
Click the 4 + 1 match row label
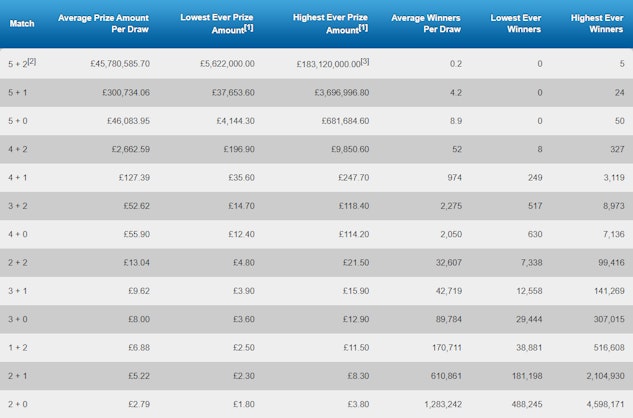(18, 177)
